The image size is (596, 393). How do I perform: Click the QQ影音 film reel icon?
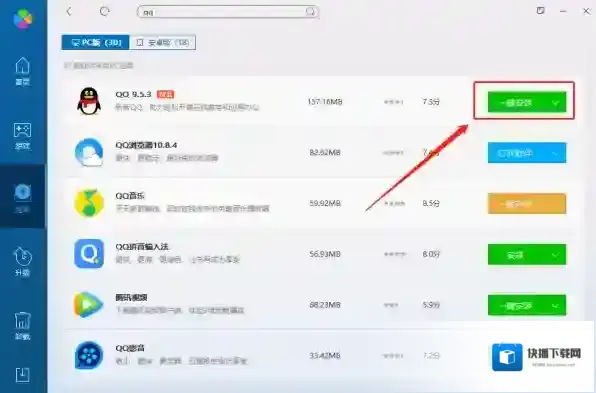89,355
